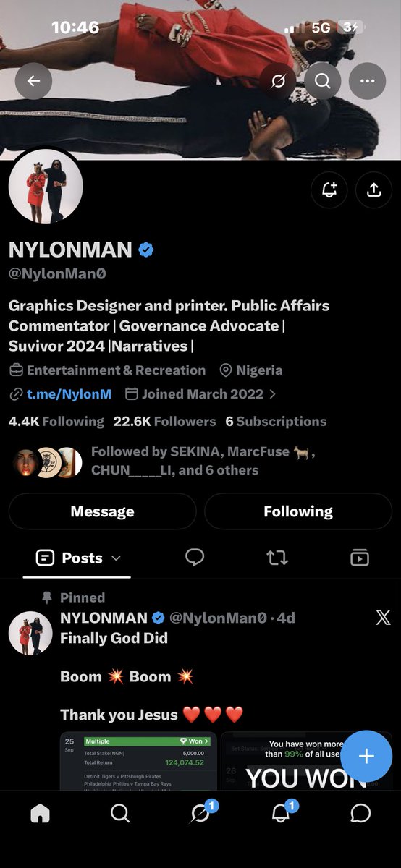401x868 pixels.
Task: Open the three-dot more options menu
Action: [x=367, y=82]
